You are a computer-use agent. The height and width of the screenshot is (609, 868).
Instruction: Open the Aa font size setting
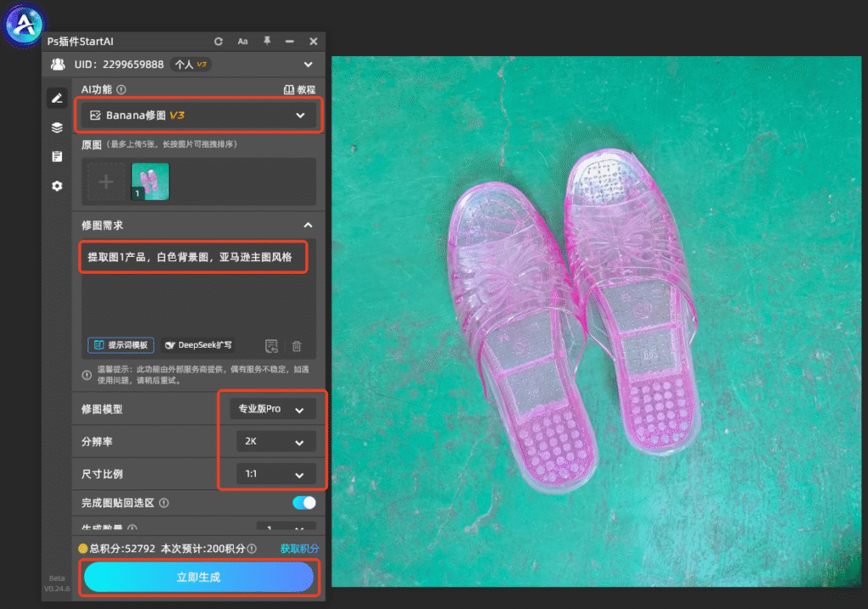click(x=242, y=42)
